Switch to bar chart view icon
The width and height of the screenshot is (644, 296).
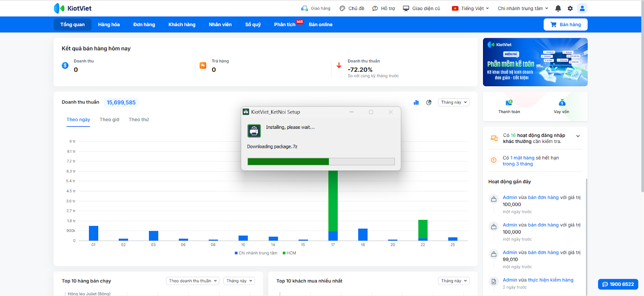click(416, 102)
